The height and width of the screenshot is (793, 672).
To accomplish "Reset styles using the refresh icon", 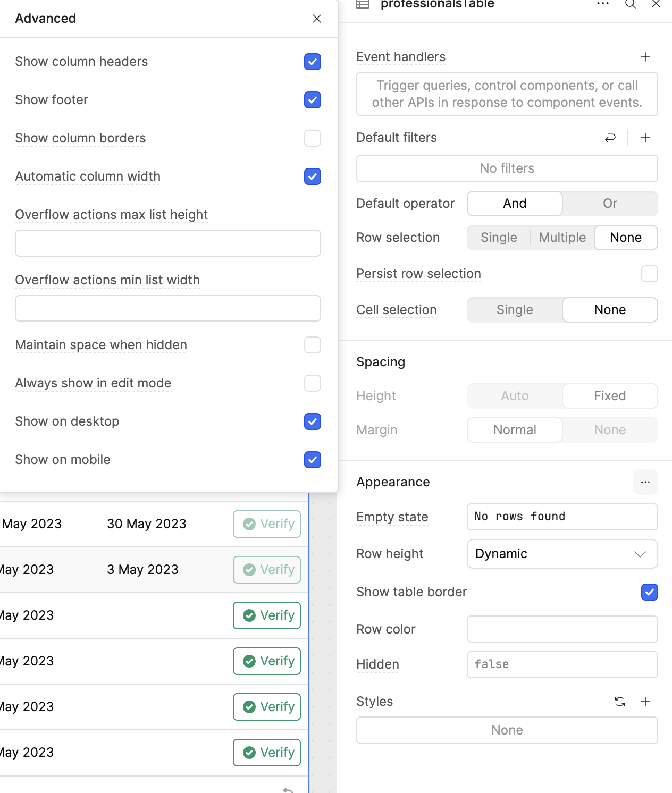I will pyautogui.click(x=619, y=702).
